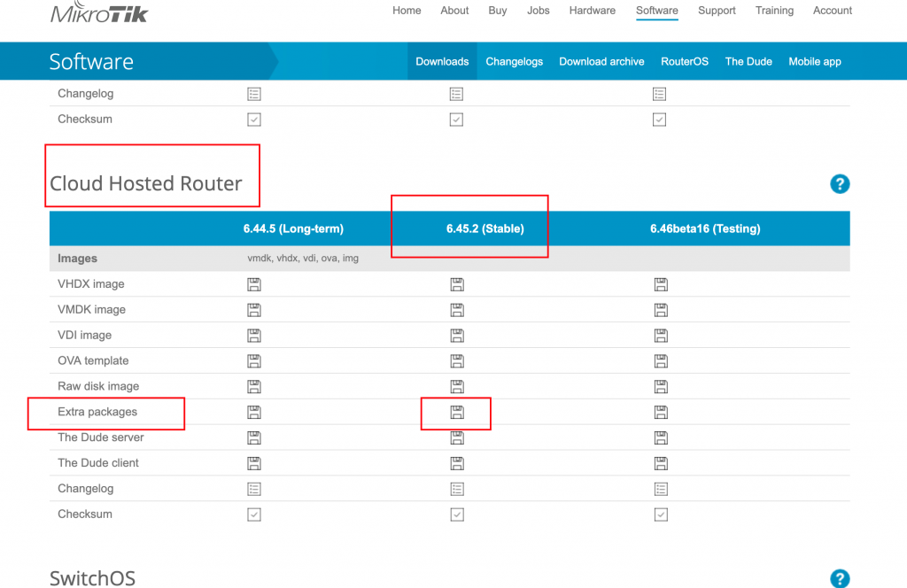Viewport: 907px width, 588px height.
Task: Go to MikroTik logo homepage
Action: [x=99, y=12]
